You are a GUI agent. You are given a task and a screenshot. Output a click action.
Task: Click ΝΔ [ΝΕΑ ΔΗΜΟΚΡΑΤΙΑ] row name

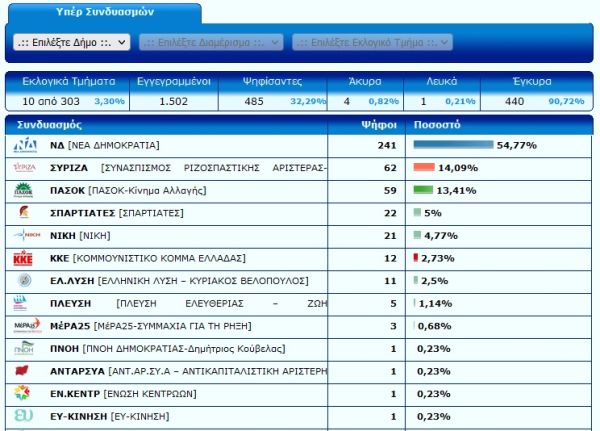click(x=105, y=145)
